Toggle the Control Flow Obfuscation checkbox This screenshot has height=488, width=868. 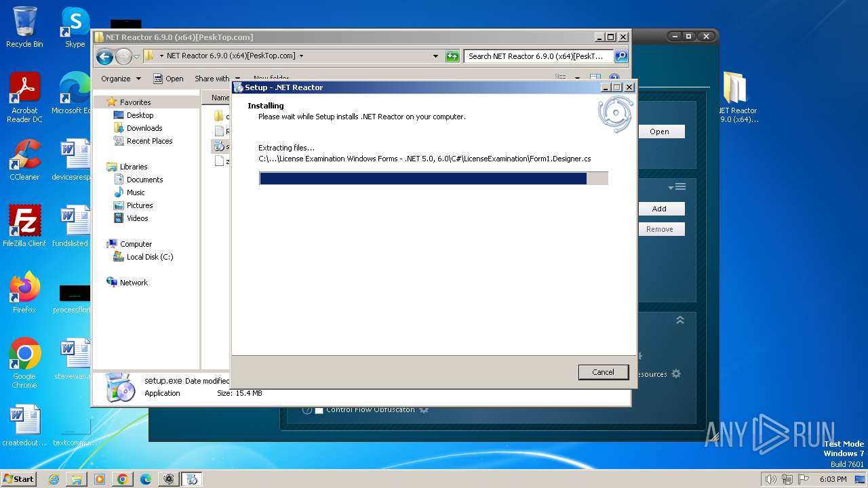coord(319,409)
